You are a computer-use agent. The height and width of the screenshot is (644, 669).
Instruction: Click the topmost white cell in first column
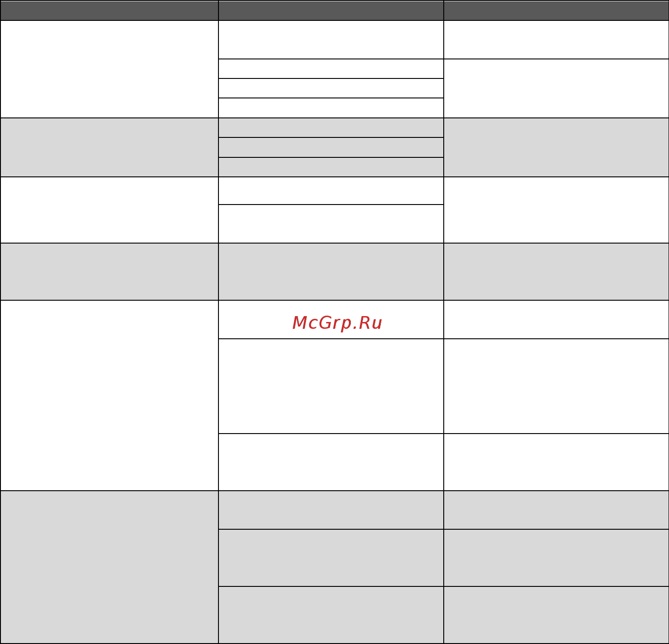(x=109, y=69)
